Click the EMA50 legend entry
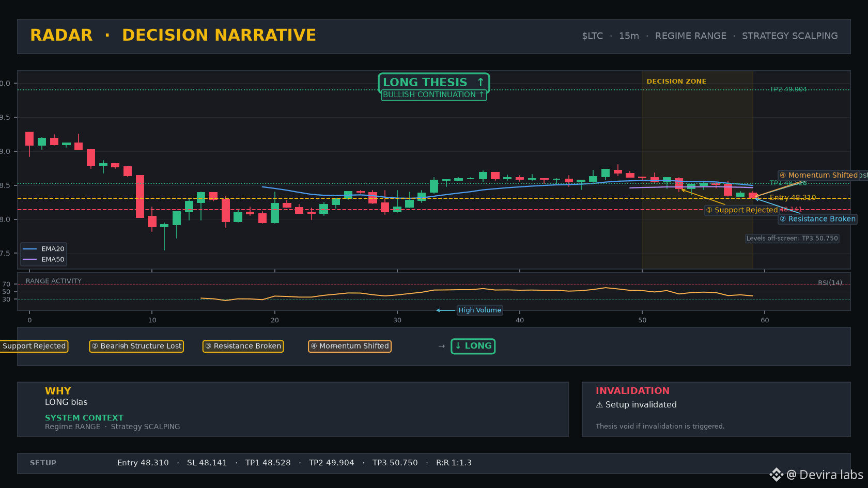The width and height of the screenshot is (868, 488). click(x=44, y=259)
